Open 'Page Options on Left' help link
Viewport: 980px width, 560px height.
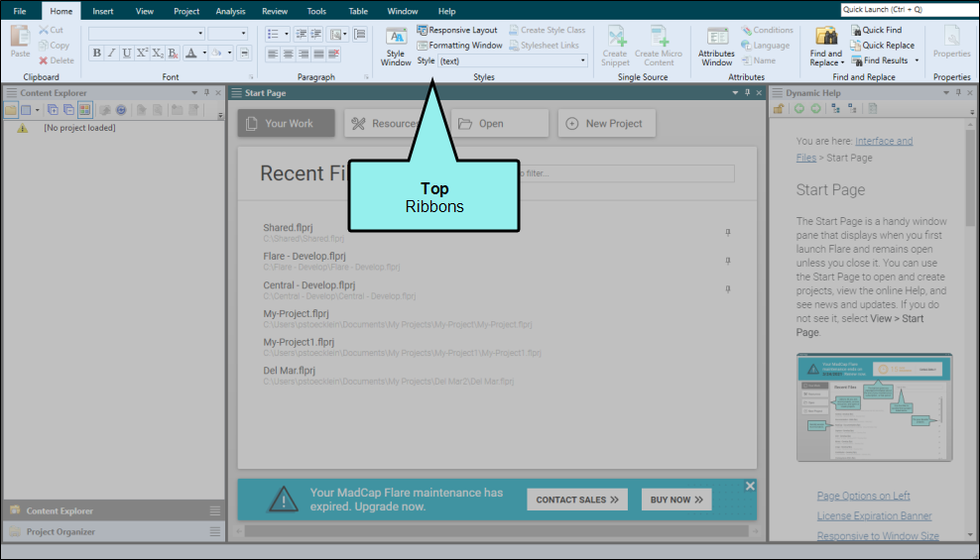tap(863, 496)
